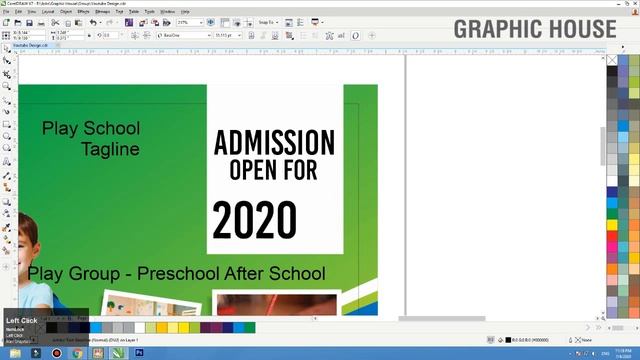The height and width of the screenshot is (360, 640).
Task: Toggle Show Rulers in the toolbar
Action: (225, 23)
